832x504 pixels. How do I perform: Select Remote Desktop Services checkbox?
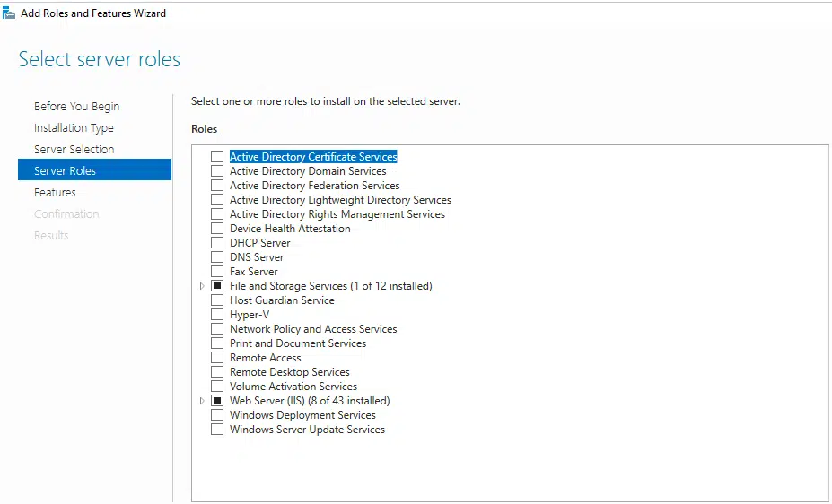[x=217, y=372]
